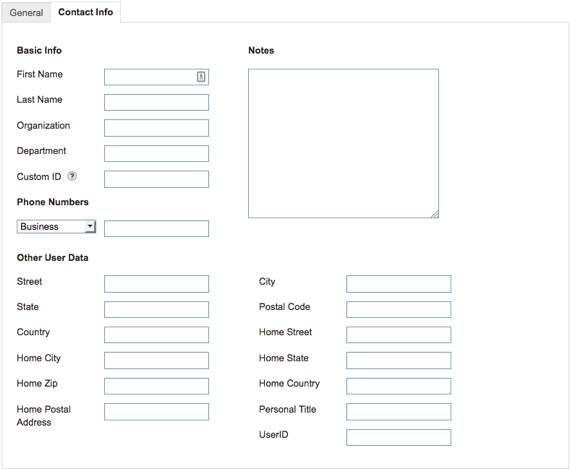Click the Organization label text
Viewport: 570px width, 469px height.
click(x=43, y=126)
